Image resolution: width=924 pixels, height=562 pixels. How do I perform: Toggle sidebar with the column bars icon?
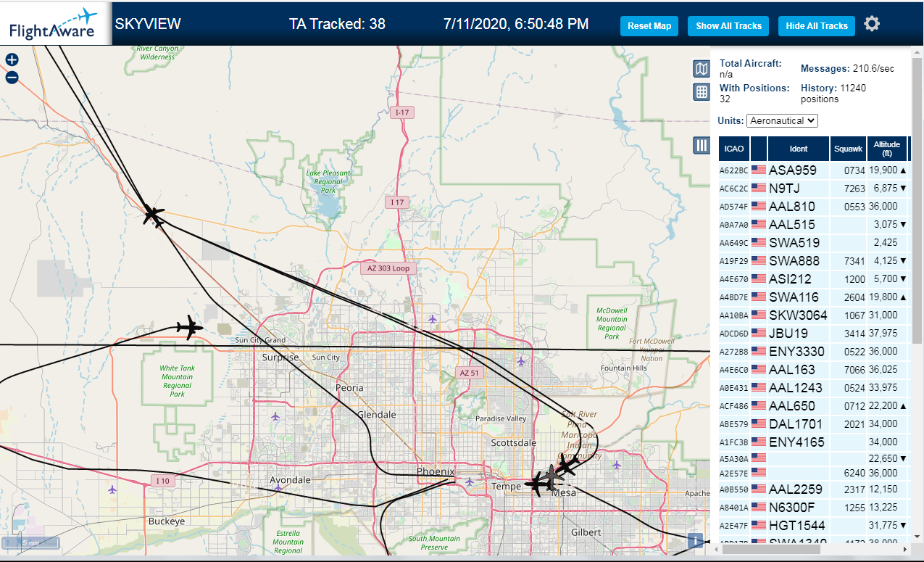click(702, 145)
